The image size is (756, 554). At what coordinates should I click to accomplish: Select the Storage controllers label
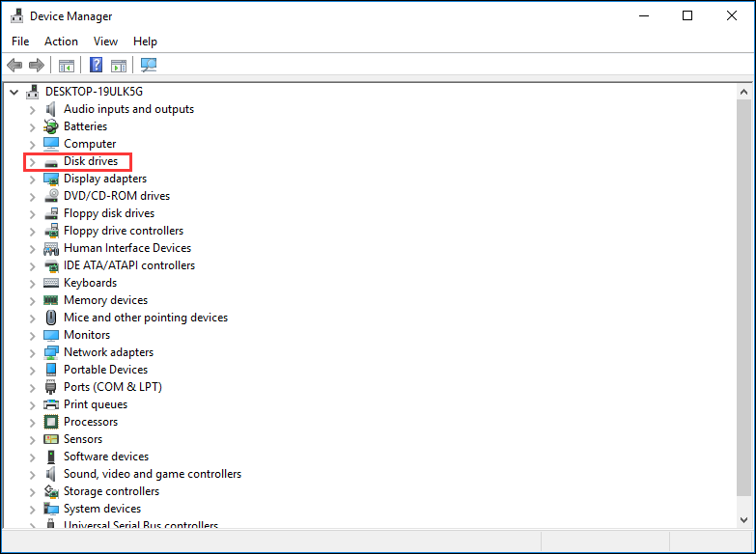tap(111, 491)
